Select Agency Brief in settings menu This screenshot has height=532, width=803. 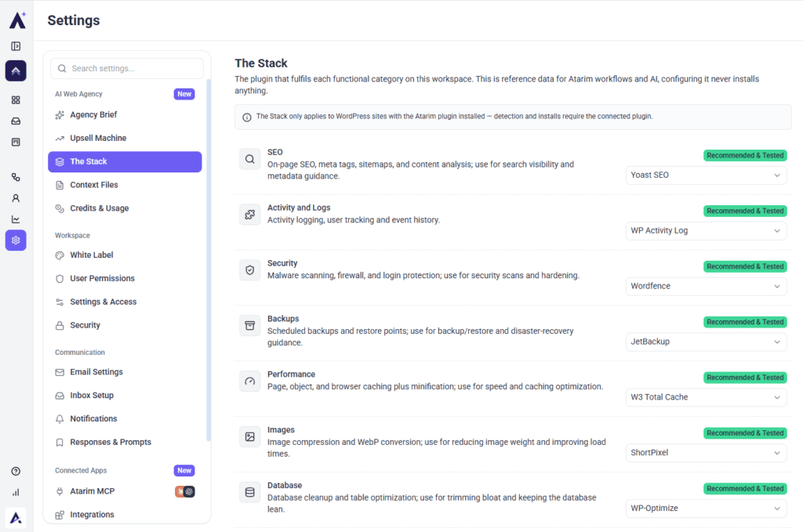point(125,115)
